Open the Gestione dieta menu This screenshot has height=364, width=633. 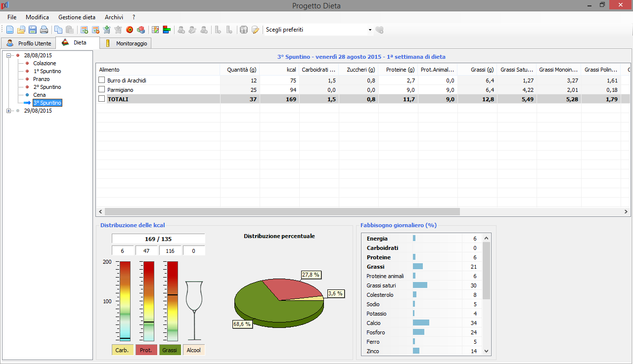click(77, 17)
